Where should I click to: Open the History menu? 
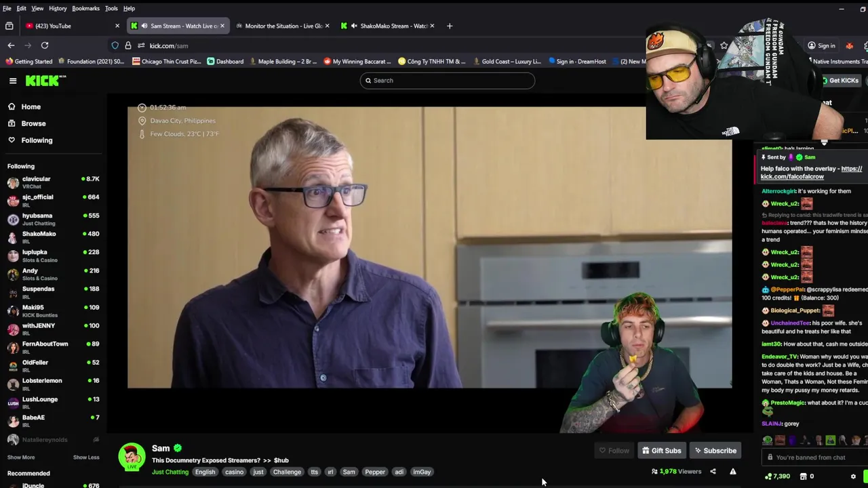tap(58, 8)
